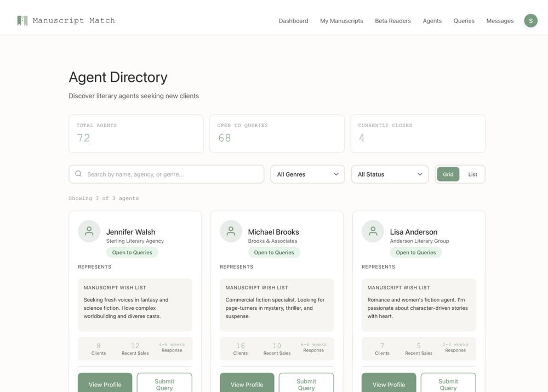
Task: Click the All Genres dropdown chevron
Action: click(335, 174)
